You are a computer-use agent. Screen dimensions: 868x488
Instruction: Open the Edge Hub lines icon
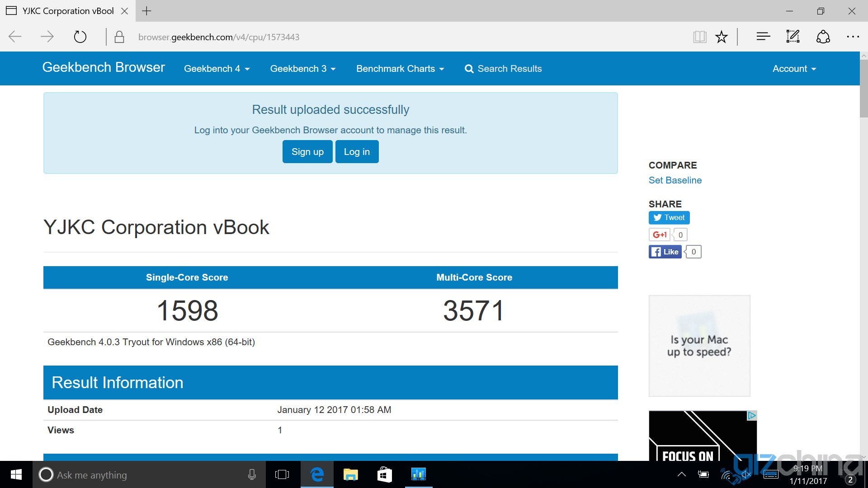(763, 37)
